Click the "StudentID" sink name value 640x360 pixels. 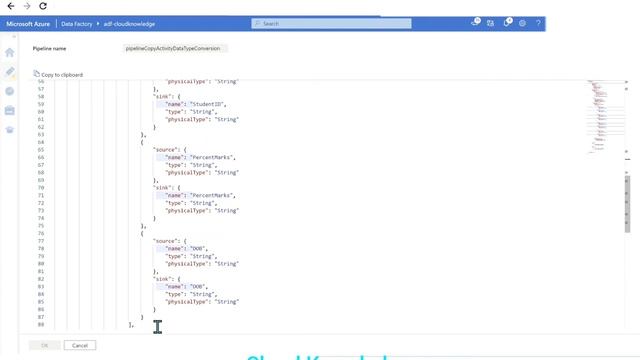coord(208,104)
